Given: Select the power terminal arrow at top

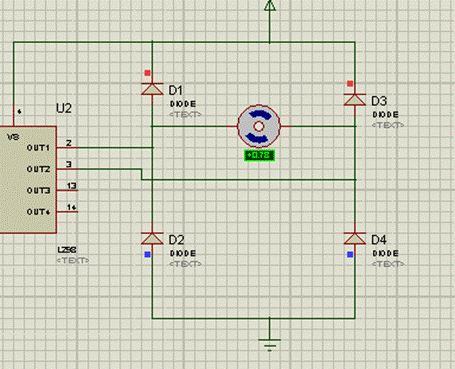Looking at the screenshot, I should 270,5.
